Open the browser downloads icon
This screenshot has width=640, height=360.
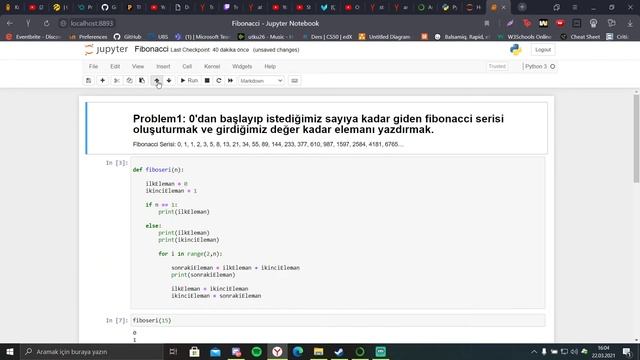pos(630,23)
